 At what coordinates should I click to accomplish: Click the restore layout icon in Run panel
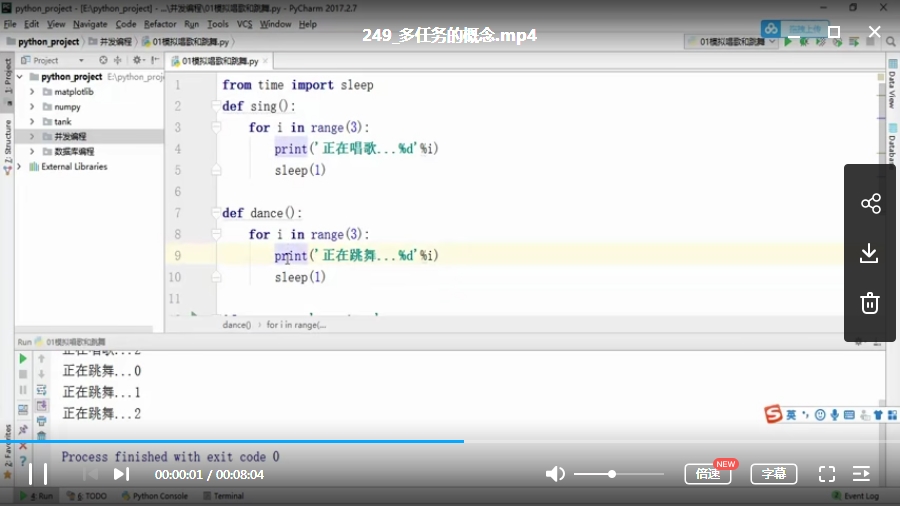23,410
